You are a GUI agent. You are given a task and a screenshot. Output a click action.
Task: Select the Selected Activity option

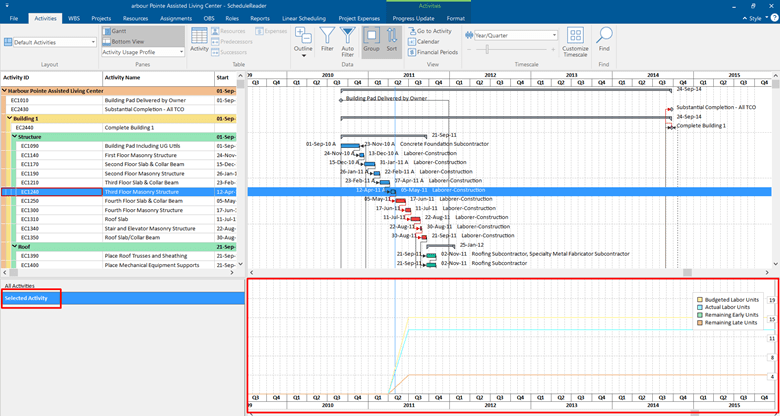tap(122, 298)
